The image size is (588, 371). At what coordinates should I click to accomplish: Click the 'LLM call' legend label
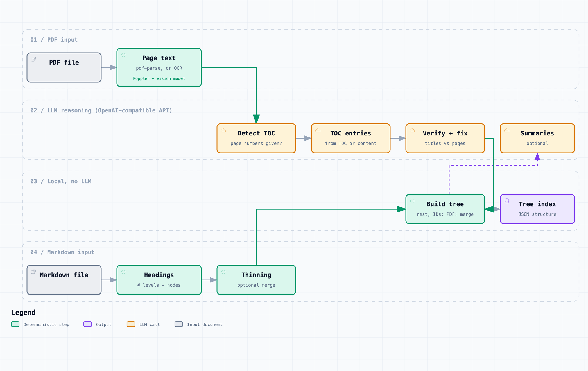pos(150,324)
